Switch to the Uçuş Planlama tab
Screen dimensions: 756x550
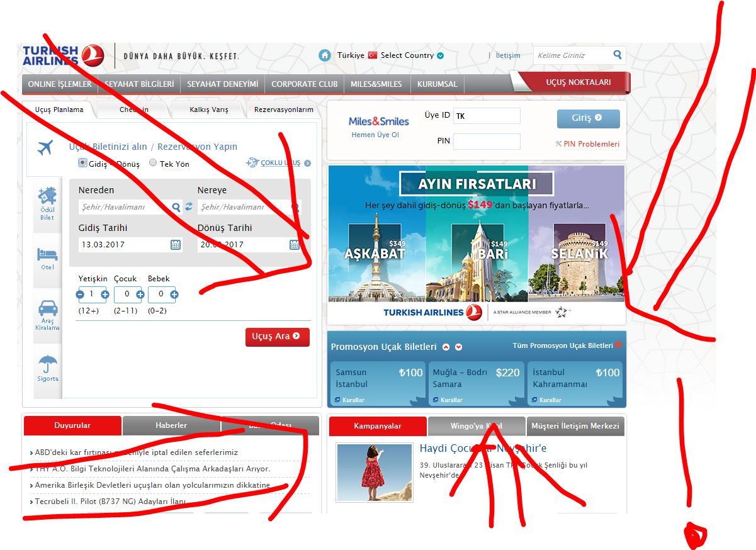click(x=59, y=109)
